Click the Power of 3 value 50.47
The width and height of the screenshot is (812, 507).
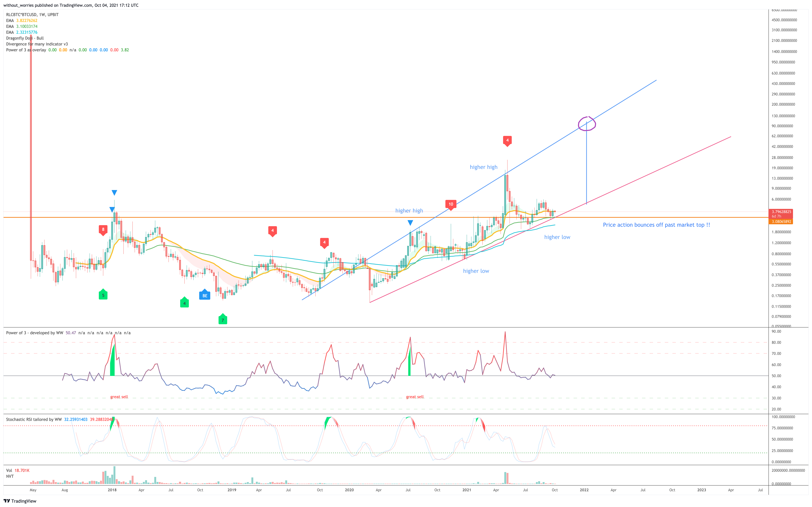(71, 333)
